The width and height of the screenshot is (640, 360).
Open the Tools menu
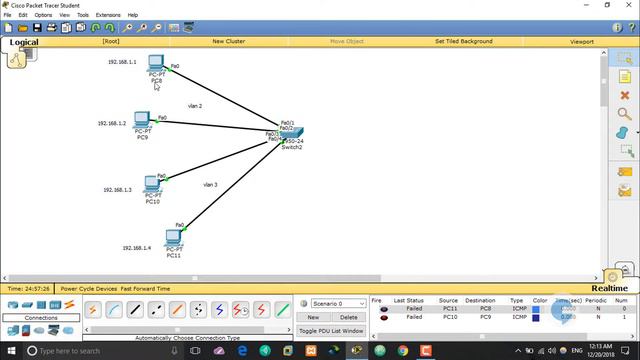coord(83,15)
